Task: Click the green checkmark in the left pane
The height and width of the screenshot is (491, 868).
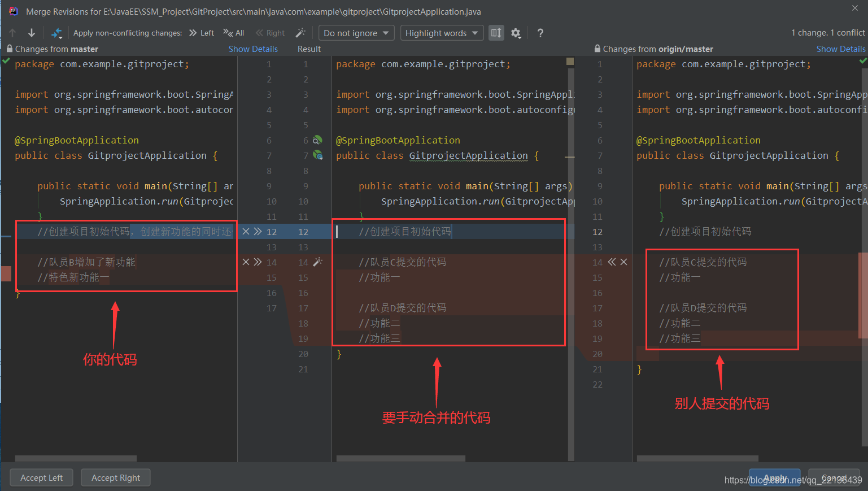Action: (6, 60)
